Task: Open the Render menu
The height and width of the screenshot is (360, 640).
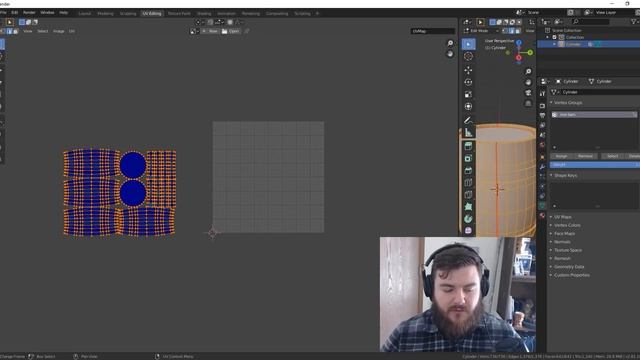Action: (x=29, y=13)
